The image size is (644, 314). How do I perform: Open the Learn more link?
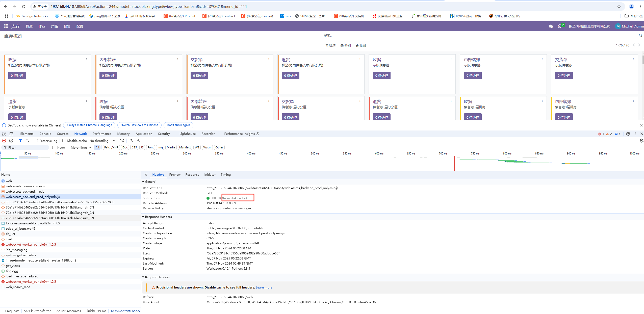click(x=264, y=287)
